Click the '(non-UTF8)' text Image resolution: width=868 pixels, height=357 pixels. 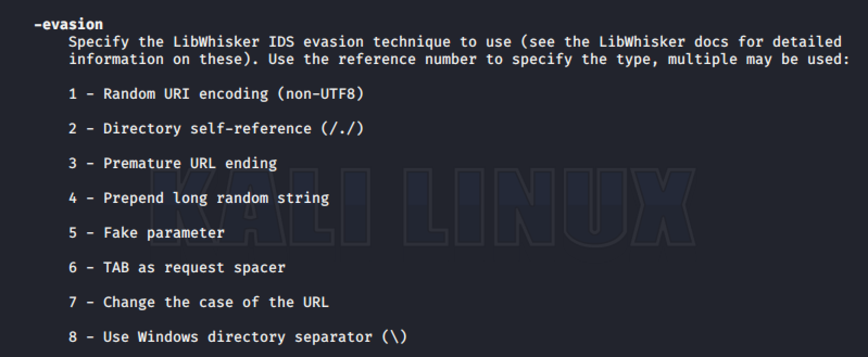pos(320,94)
